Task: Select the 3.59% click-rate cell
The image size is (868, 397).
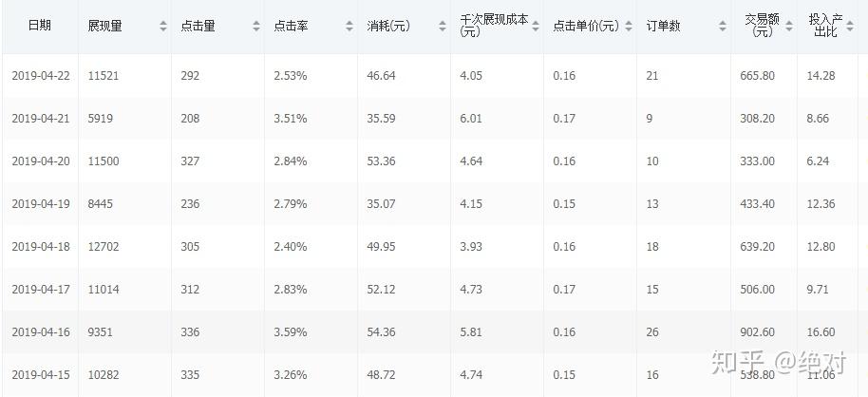Action: pos(290,332)
